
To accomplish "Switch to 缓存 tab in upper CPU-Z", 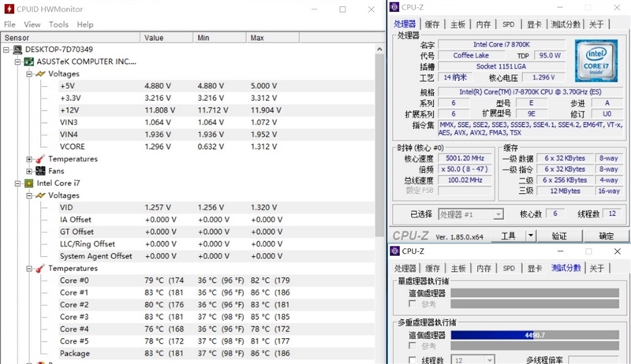I will pos(432,24).
